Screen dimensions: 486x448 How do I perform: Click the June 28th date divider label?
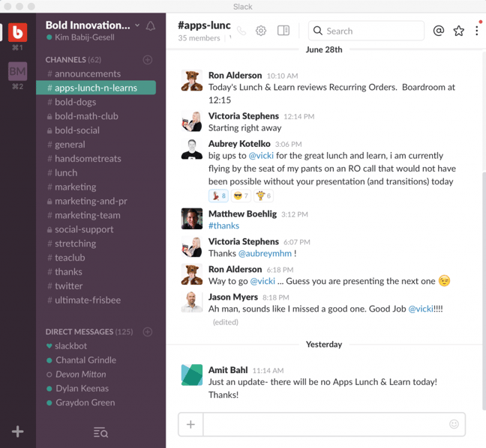(x=324, y=50)
